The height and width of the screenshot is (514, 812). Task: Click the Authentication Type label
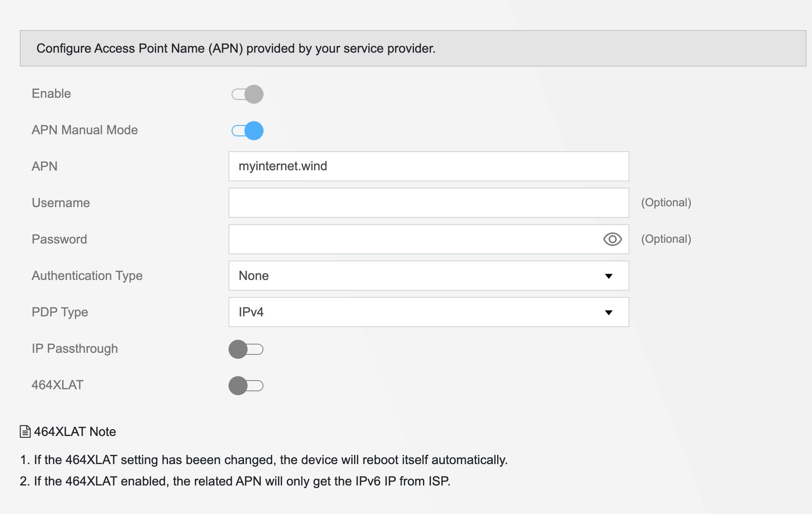tap(87, 276)
